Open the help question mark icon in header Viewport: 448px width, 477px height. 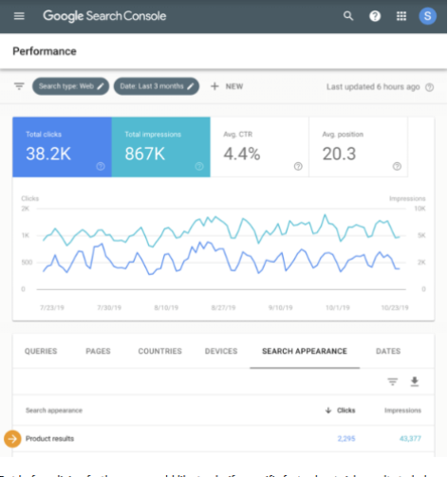(x=375, y=16)
